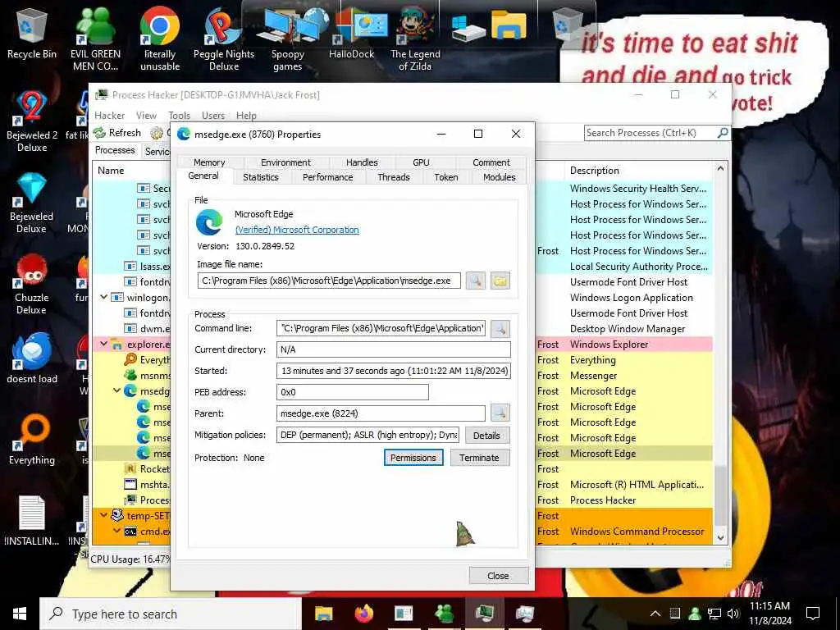Click the Process Hacker taskbar icon
Screen dimensions: 840x630
484,614
